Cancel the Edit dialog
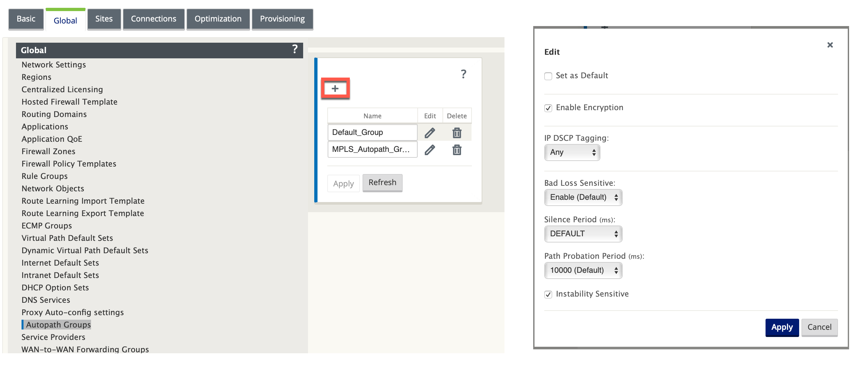The height and width of the screenshot is (365, 868). [819, 327]
